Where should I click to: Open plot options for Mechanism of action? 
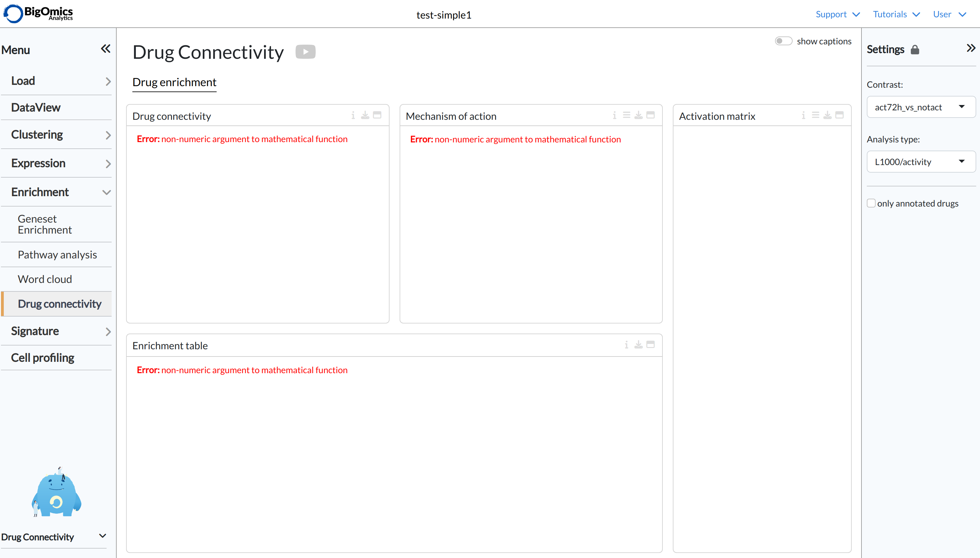click(627, 115)
